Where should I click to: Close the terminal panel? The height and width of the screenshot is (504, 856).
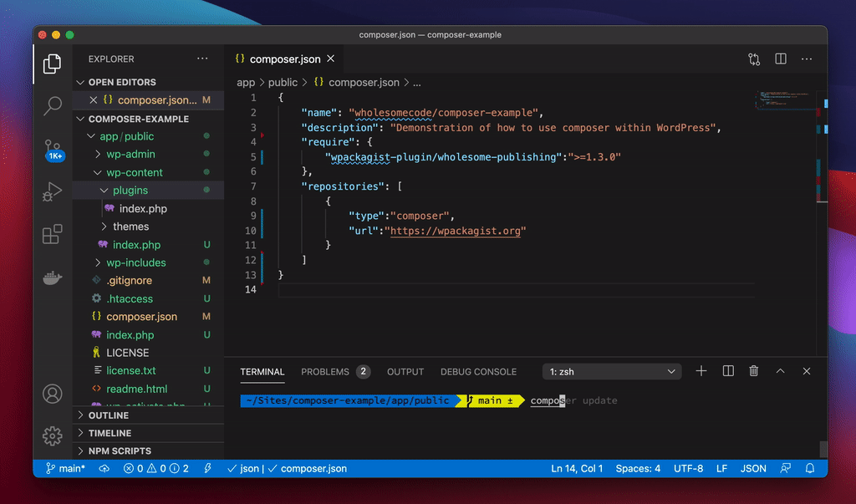(x=807, y=371)
